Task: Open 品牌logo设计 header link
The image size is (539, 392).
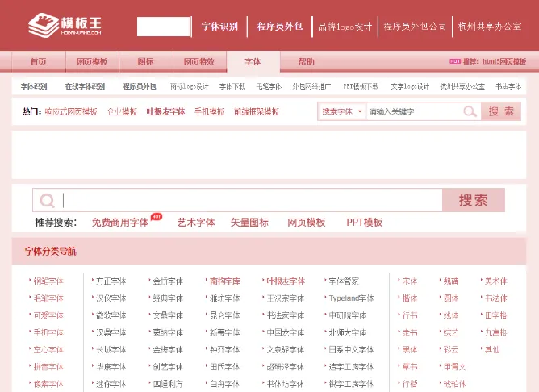Action: click(x=345, y=27)
